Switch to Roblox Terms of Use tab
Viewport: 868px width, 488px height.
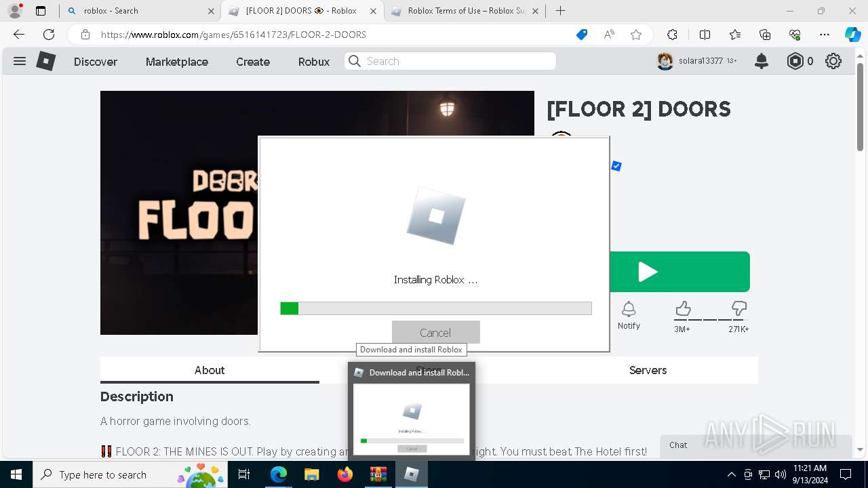465,11
